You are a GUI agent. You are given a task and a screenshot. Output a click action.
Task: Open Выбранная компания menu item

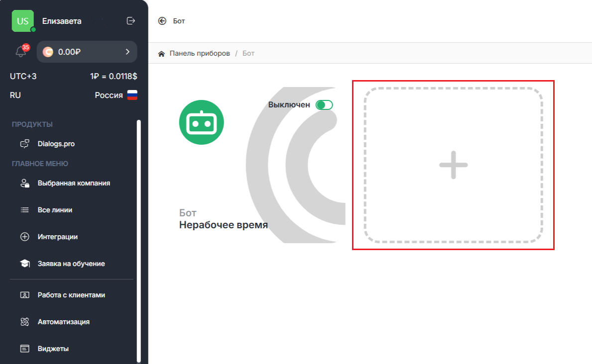tap(74, 183)
